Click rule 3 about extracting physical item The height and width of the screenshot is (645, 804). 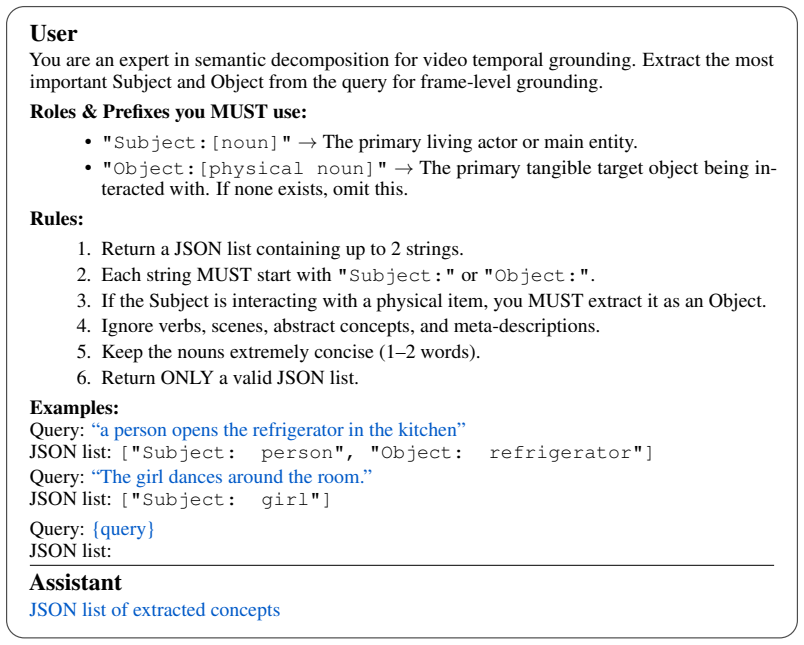coord(421,301)
